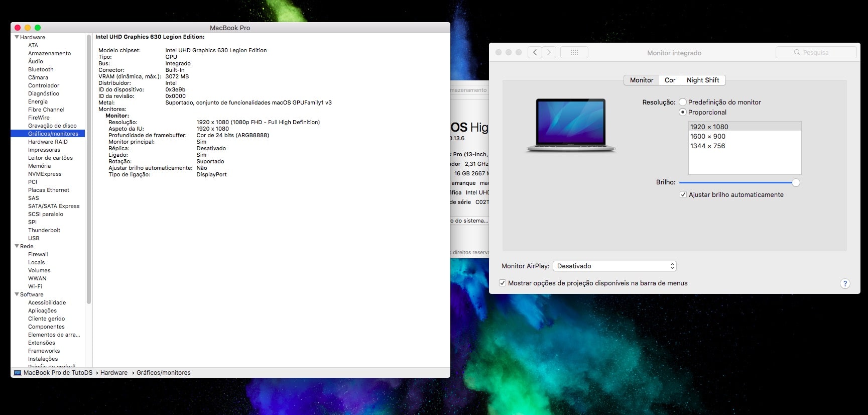Select the Predefinição do monitor radio option
Viewport: 868px width, 415px height.
pos(683,102)
